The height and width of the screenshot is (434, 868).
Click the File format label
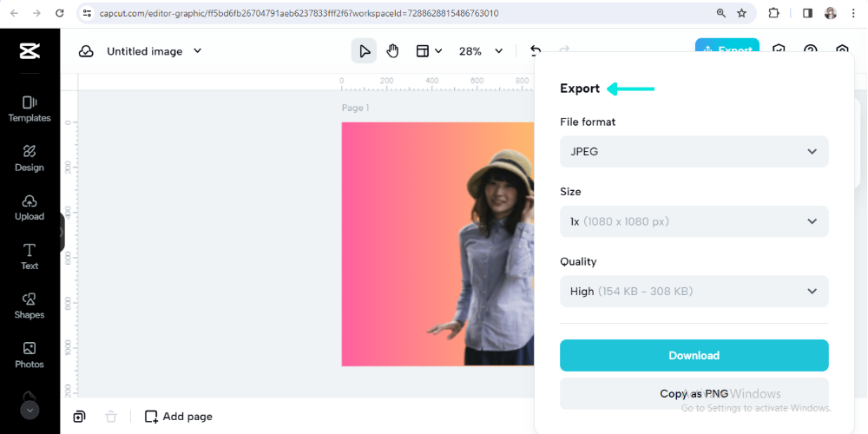coord(588,122)
